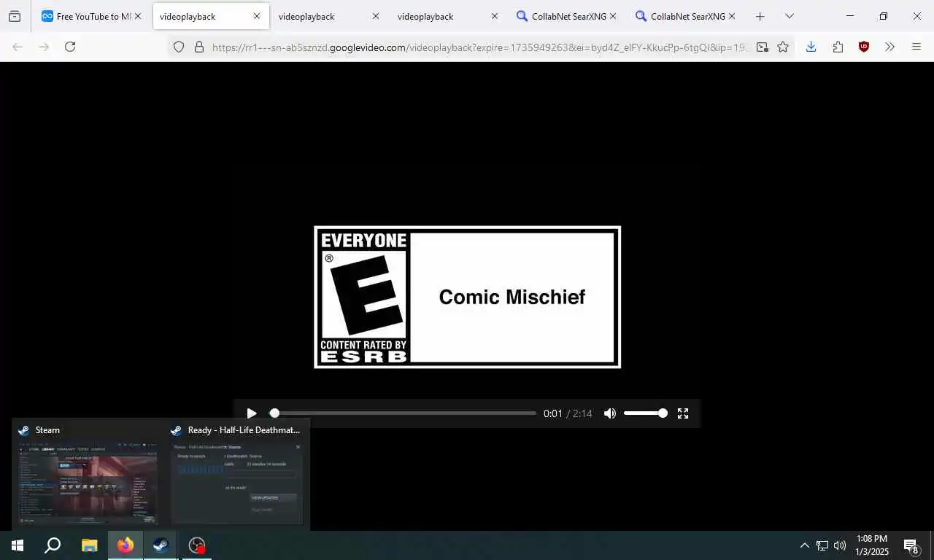Close the active videoplayback tab

[x=257, y=16]
